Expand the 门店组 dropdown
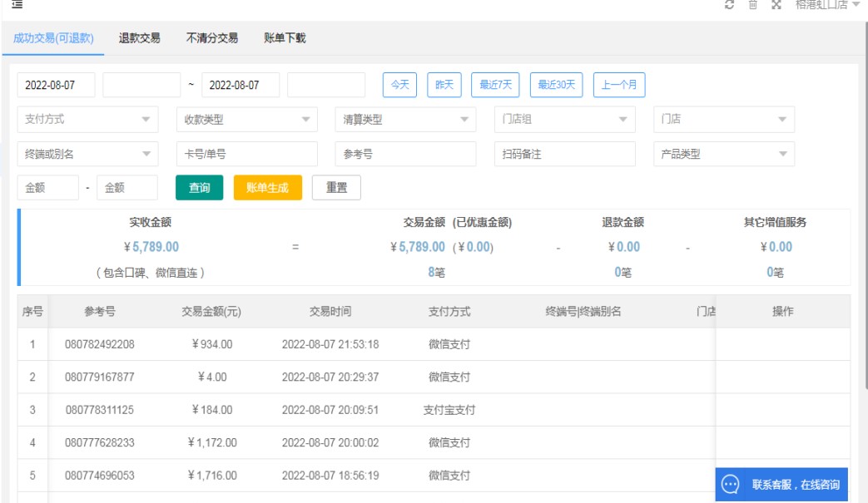The width and height of the screenshot is (868, 503). [x=564, y=120]
